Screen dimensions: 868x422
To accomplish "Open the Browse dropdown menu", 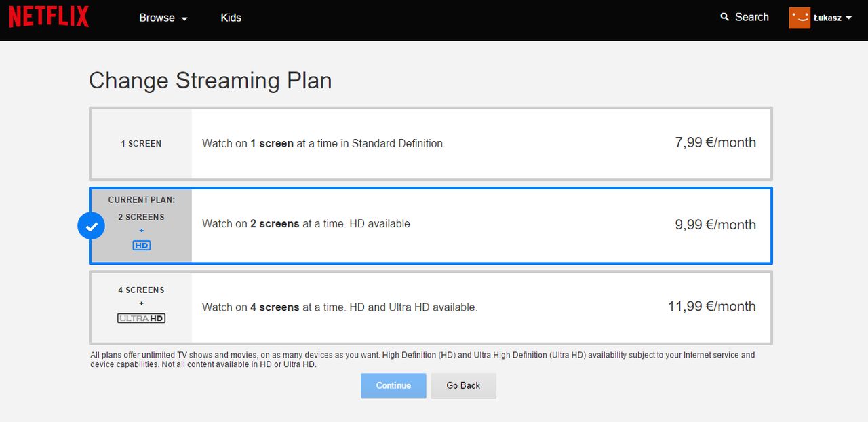I will point(163,18).
